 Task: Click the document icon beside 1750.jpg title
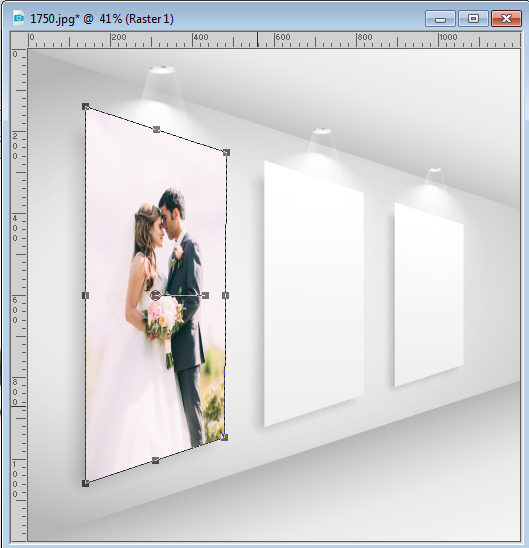pyautogui.click(x=18, y=18)
